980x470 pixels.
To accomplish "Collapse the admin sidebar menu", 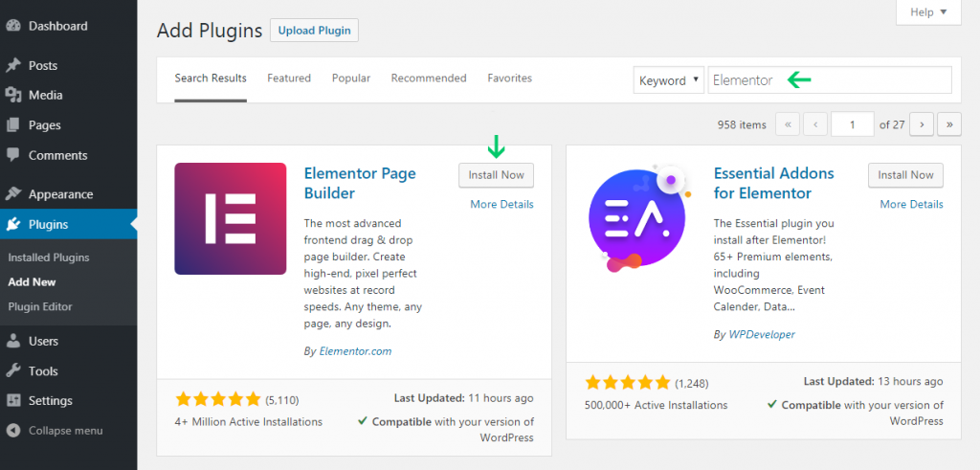I will point(55,431).
